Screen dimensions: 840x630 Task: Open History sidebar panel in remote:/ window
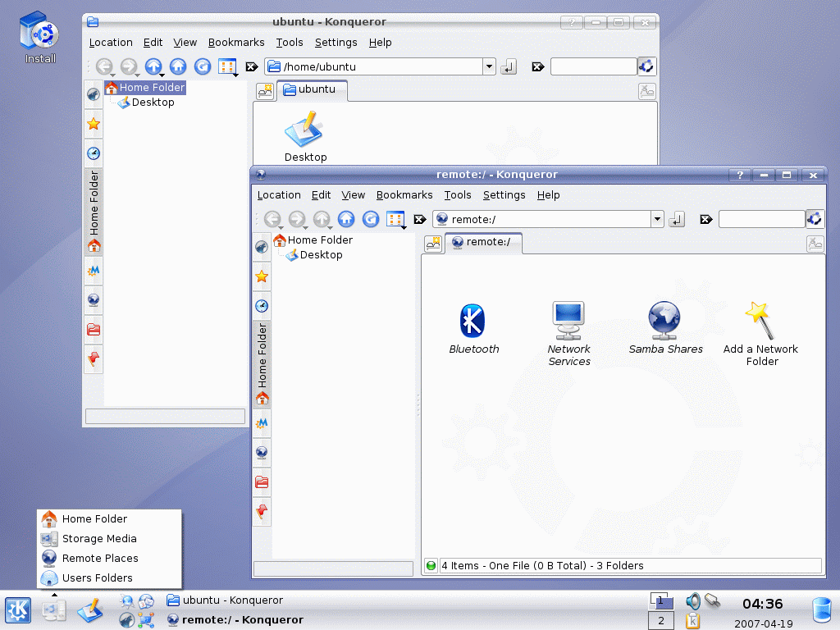(x=262, y=306)
